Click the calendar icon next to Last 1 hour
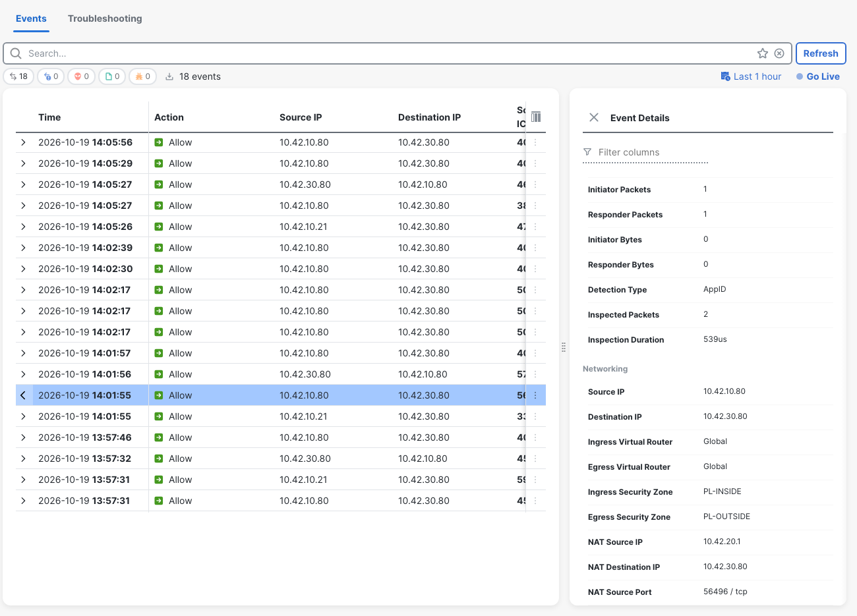Image resolution: width=857 pixels, height=616 pixels. click(x=725, y=76)
